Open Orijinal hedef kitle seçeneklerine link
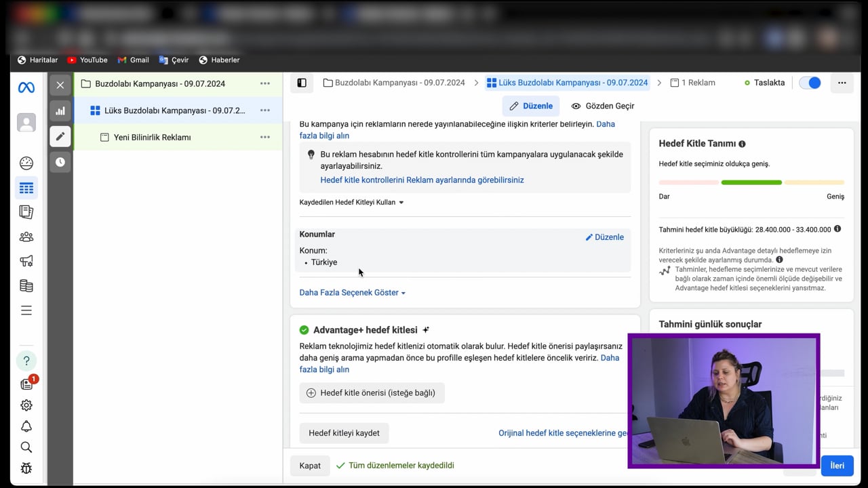Viewport: 868px width, 488px height. (x=563, y=433)
